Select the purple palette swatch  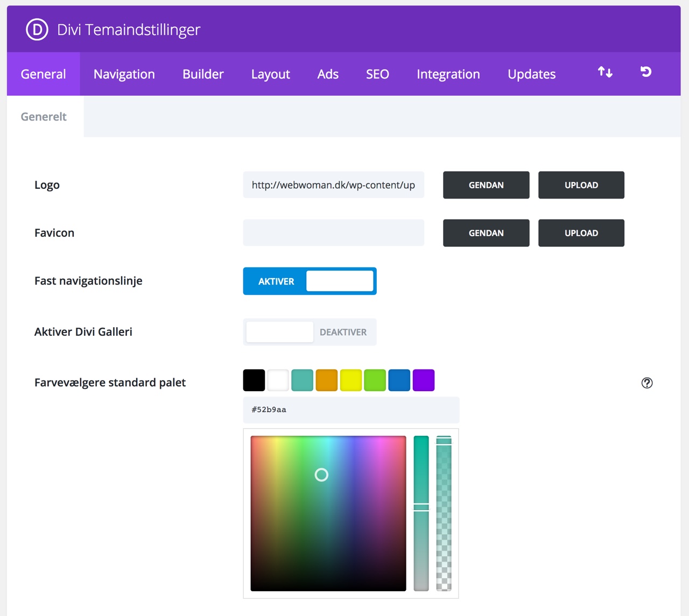click(x=424, y=380)
